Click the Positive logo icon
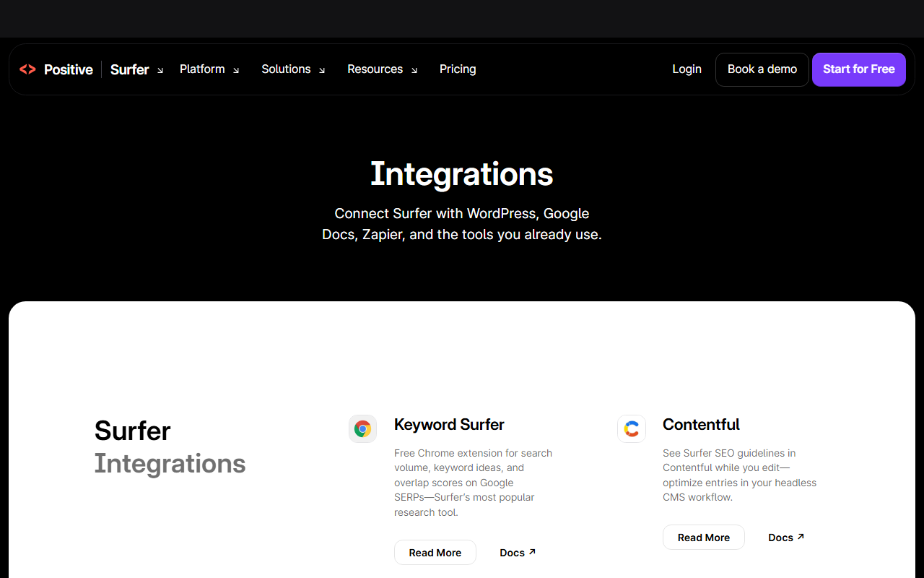This screenshot has width=924, height=578. click(x=27, y=69)
